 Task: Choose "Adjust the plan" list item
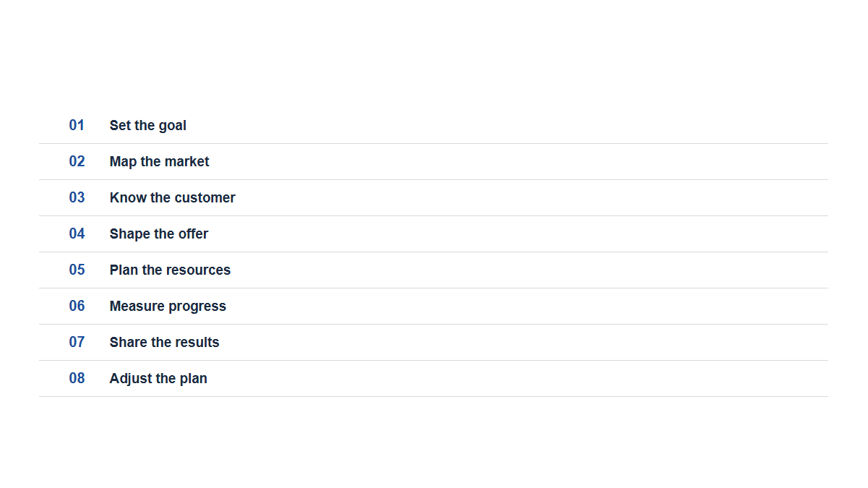434,379
